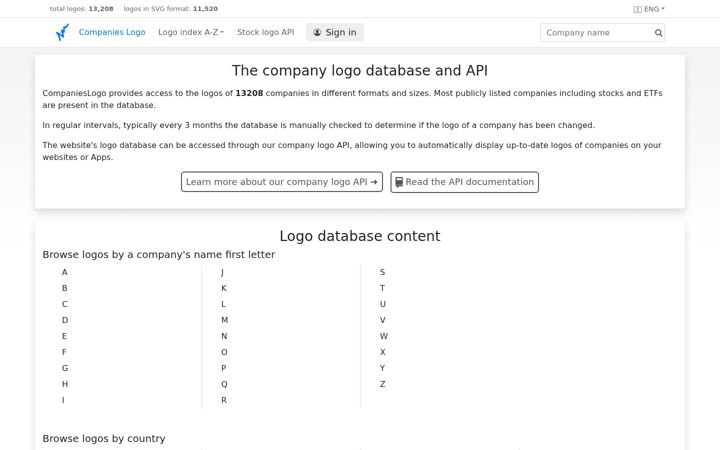
Task: Click the search magnifier icon
Action: pyautogui.click(x=658, y=33)
